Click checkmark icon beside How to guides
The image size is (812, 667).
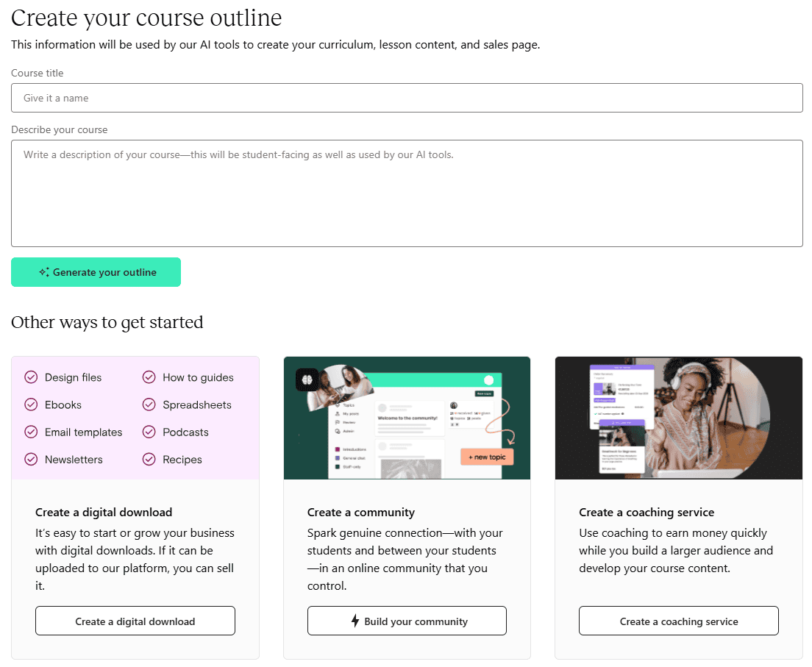click(x=149, y=377)
